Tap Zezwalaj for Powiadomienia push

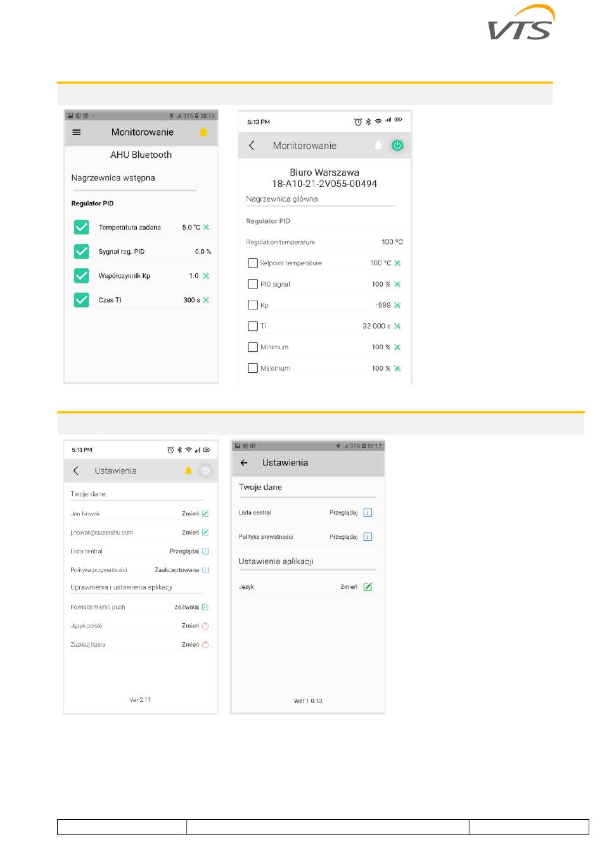[x=187, y=607]
